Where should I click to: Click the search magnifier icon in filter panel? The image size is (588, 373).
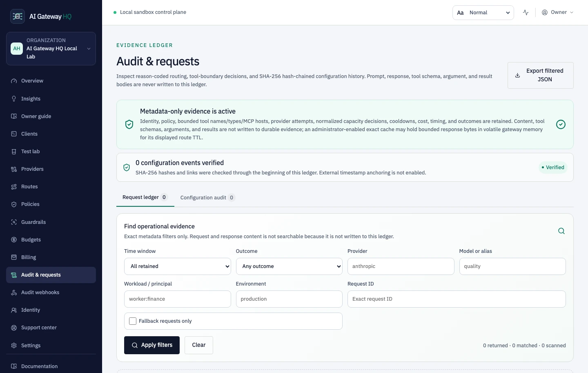click(561, 231)
